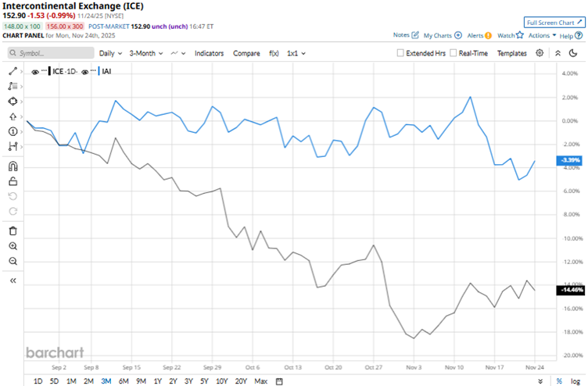Select the Max range tab
The width and height of the screenshot is (588, 386).
click(261, 381)
